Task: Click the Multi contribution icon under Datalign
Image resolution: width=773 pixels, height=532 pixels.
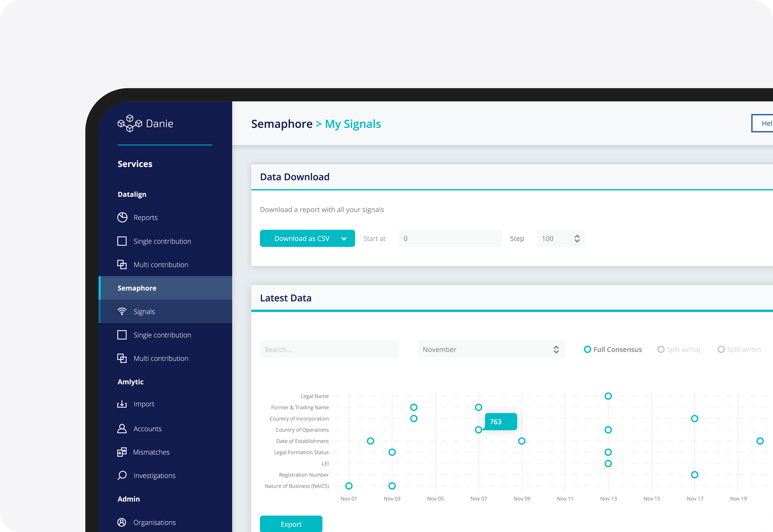Action: (x=122, y=265)
